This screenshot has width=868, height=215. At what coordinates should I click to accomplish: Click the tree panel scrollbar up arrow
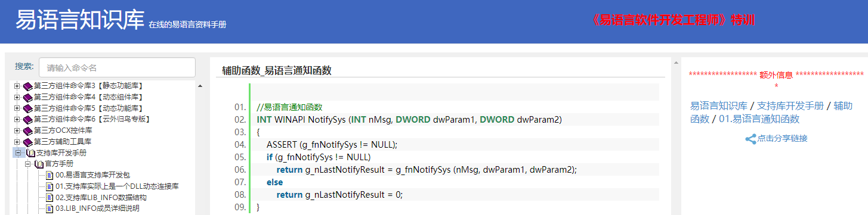(x=200, y=86)
